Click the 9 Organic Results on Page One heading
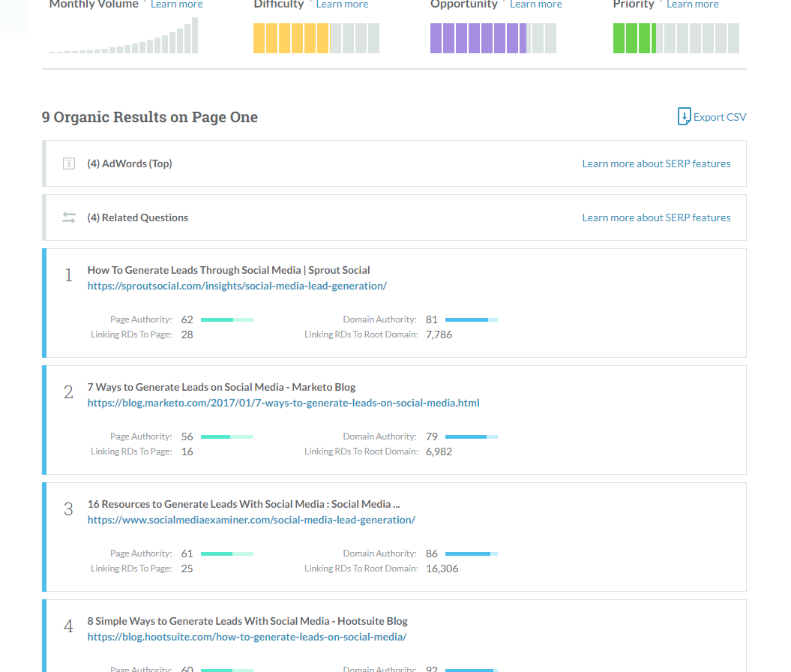 pos(150,117)
